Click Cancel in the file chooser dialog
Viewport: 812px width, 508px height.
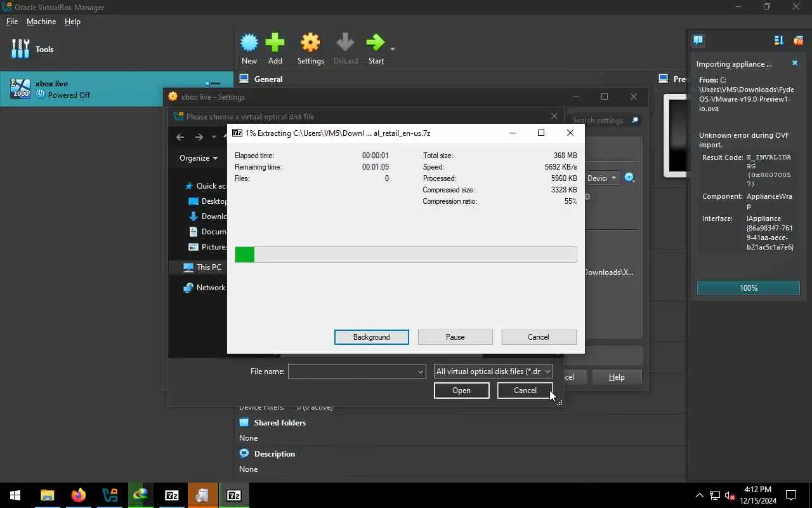(x=525, y=391)
